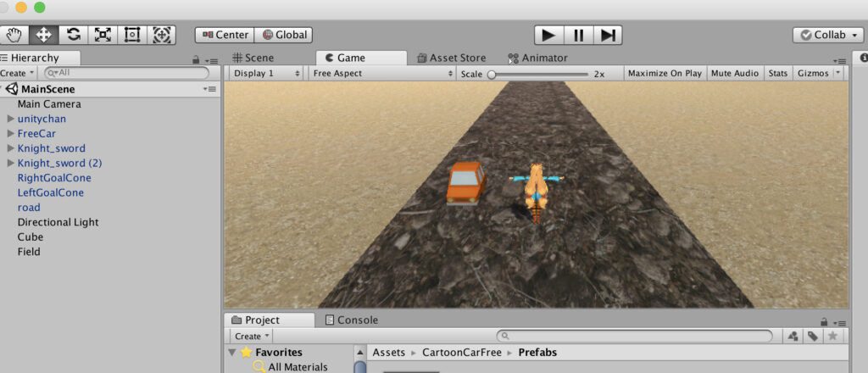Image resolution: width=868 pixels, height=373 pixels.
Task: Select the Rotate tool
Action: (x=73, y=35)
